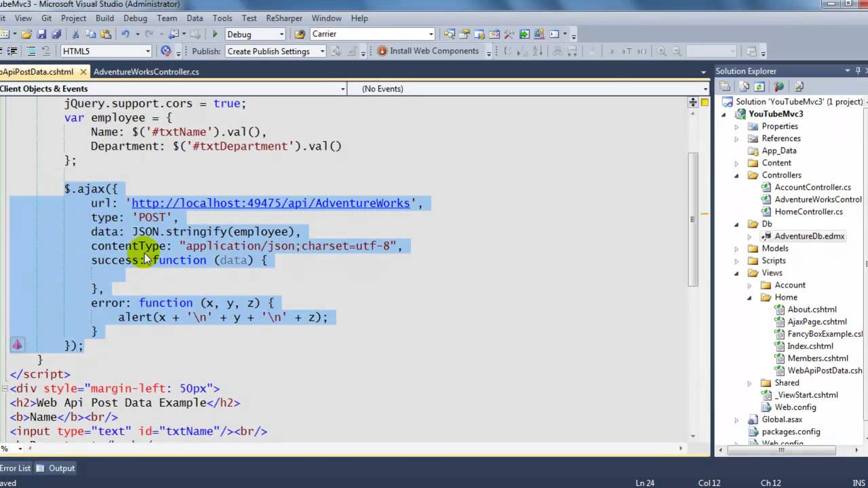The image size is (868, 488).
Task: Undo the last action with the Undo icon
Action: coord(125,34)
